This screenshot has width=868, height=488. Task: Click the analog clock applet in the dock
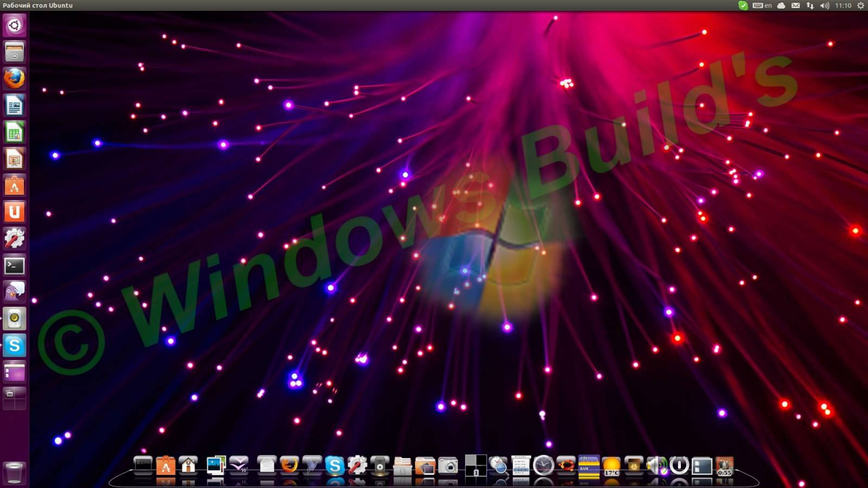pyautogui.click(x=543, y=466)
